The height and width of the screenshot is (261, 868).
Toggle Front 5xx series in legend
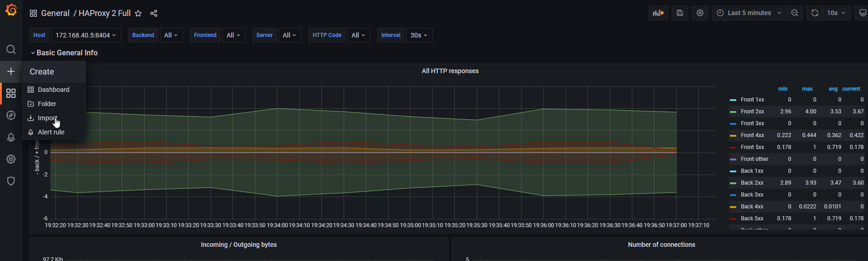tap(753, 147)
